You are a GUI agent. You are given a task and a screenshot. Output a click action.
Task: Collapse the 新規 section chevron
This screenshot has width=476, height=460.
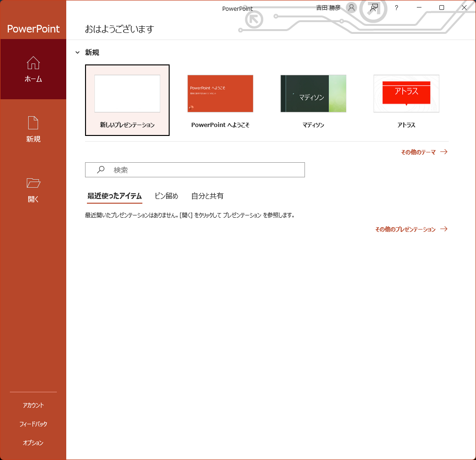click(x=78, y=53)
